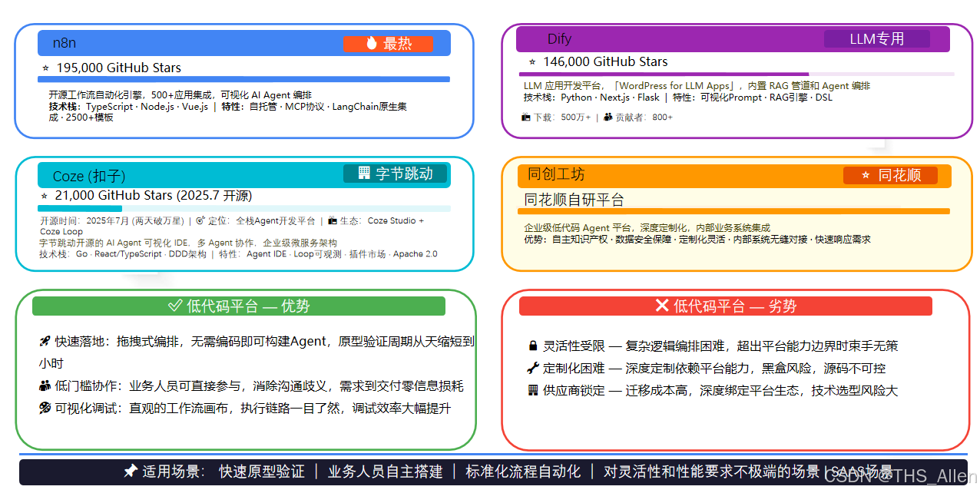Screen dimensions: 980x493
Task: Click the star icon beside 195,000 GitHub Stars
Action: click(x=45, y=68)
